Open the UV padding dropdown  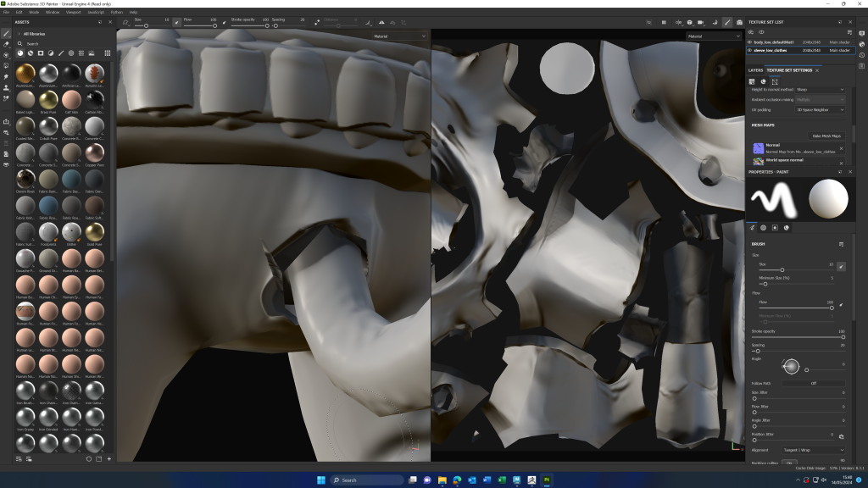tap(820, 109)
